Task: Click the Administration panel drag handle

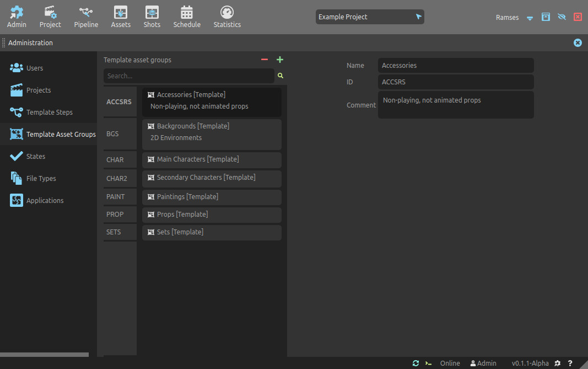Action: 3,43
